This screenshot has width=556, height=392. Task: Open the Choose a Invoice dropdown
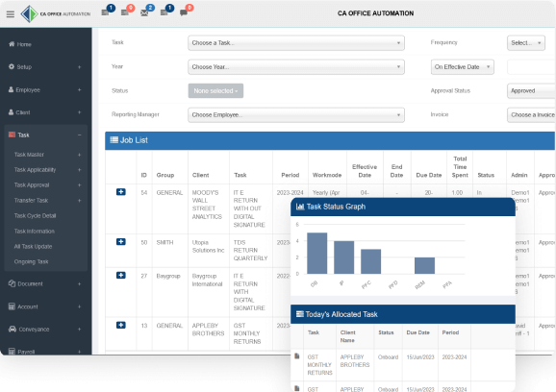531,114
